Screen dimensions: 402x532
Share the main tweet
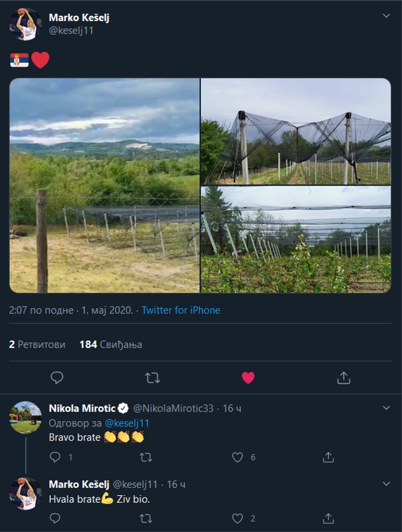(344, 378)
